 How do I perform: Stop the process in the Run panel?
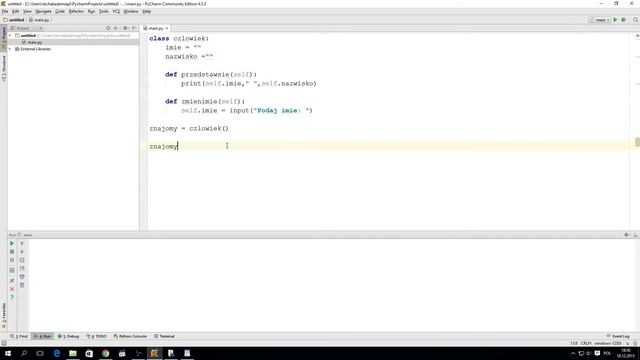[x=12, y=251]
